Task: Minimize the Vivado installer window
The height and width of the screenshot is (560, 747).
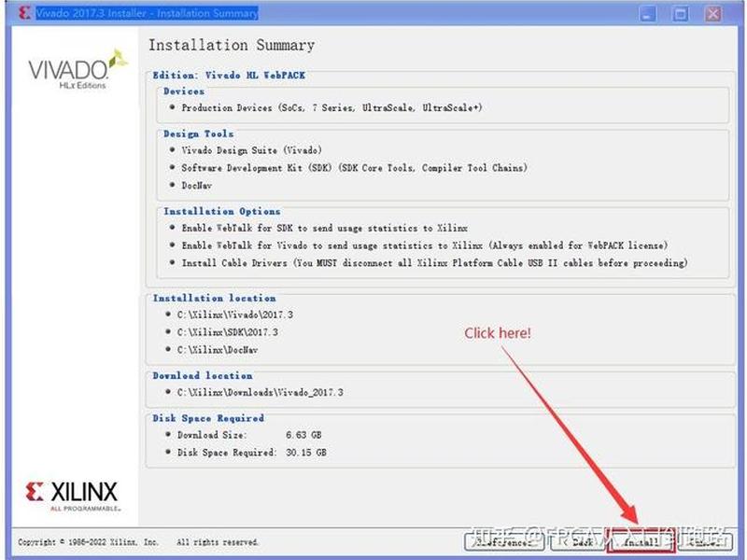Action: coord(647,14)
